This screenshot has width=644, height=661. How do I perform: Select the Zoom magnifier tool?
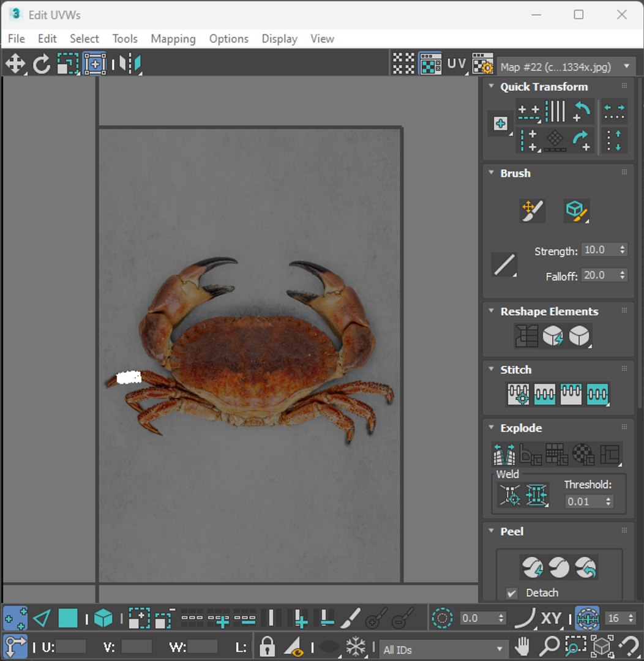click(549, 646)
